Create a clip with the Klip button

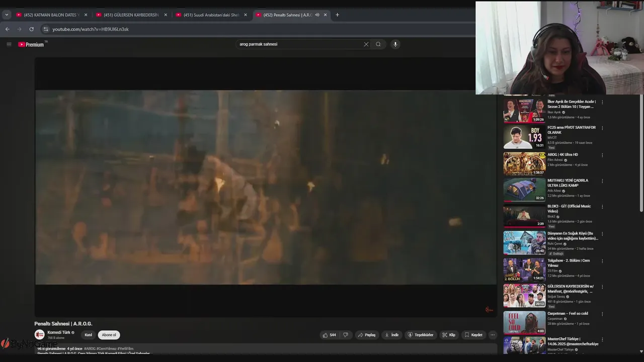(x=449, y=335)
